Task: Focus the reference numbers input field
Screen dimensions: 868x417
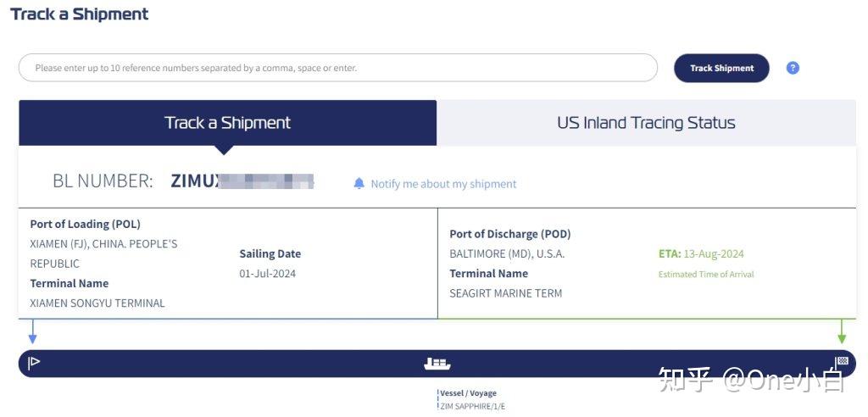Action: coord(337,68)
